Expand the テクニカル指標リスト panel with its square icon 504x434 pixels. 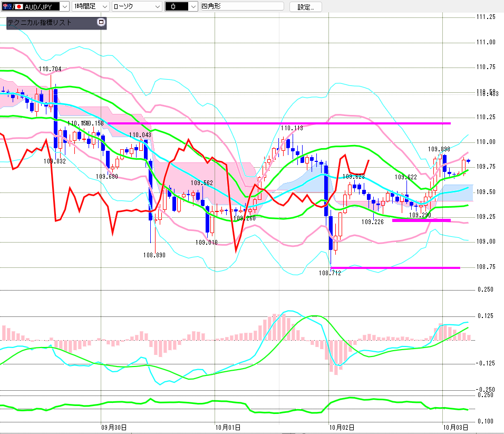point(101,22)
